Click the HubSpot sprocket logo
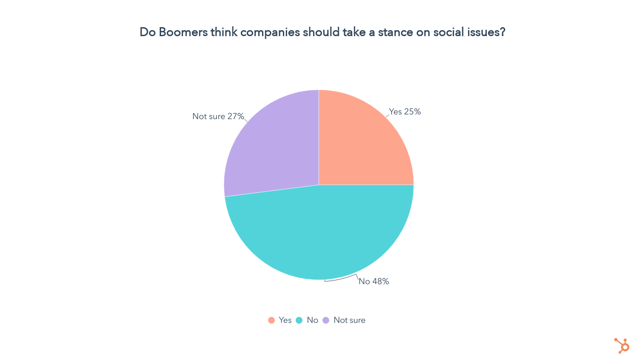This screenshot has height=359, width=644. click(x=622, y=345)
